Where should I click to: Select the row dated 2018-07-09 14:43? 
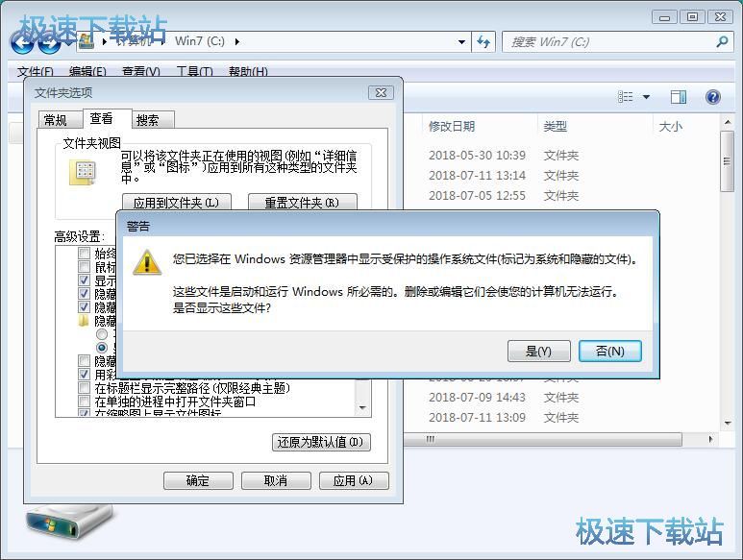[x=560, y=397]
